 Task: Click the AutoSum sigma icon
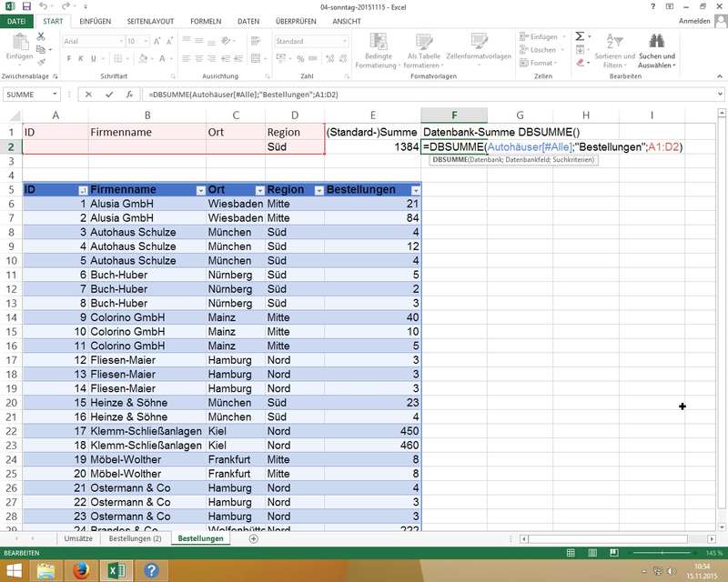click(x=580, y=36)
